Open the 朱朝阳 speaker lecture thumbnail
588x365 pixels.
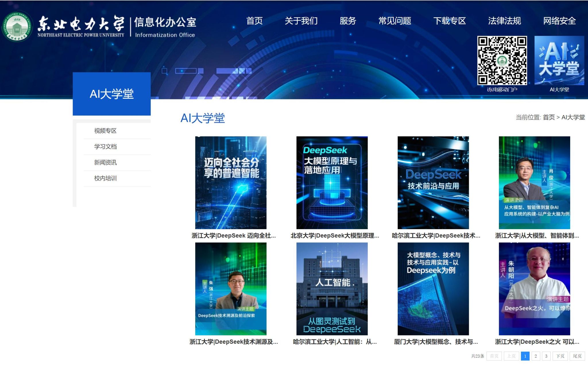[534, 289]
